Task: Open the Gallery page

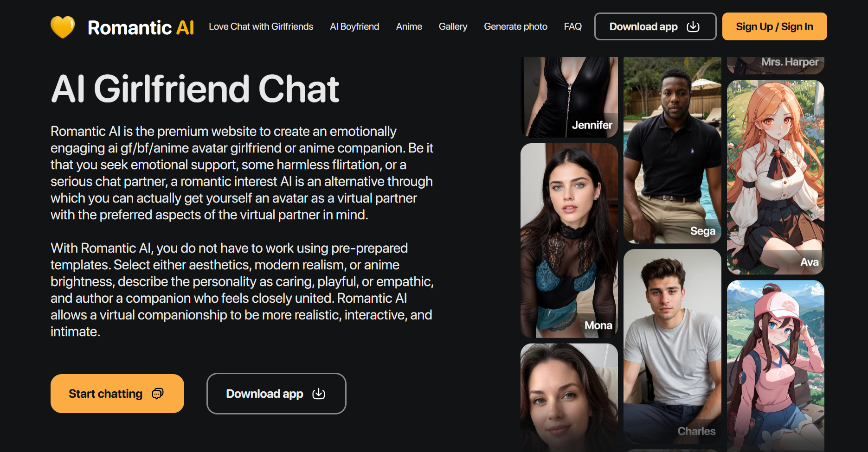Action: click(x=453, y=26)
